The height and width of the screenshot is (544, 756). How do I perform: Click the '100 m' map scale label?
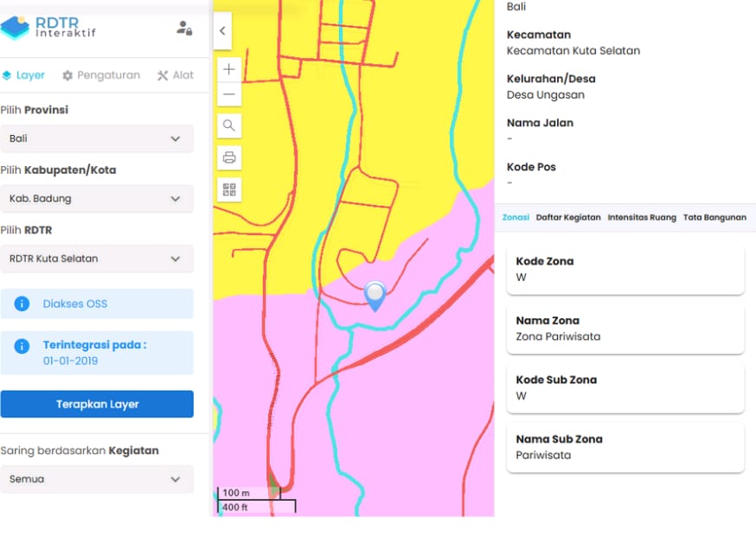(x=236, y=493)
